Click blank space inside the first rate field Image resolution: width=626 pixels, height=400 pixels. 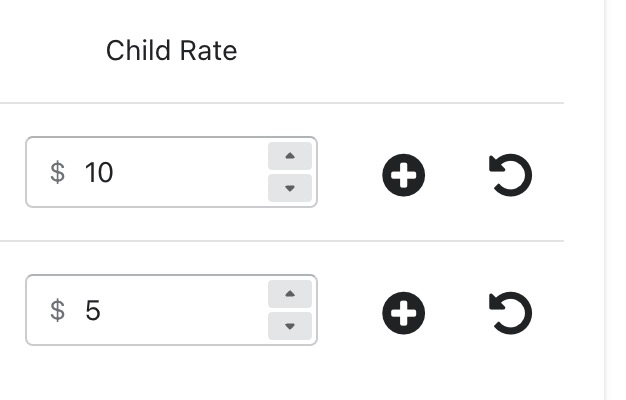(x=188, y=172)
